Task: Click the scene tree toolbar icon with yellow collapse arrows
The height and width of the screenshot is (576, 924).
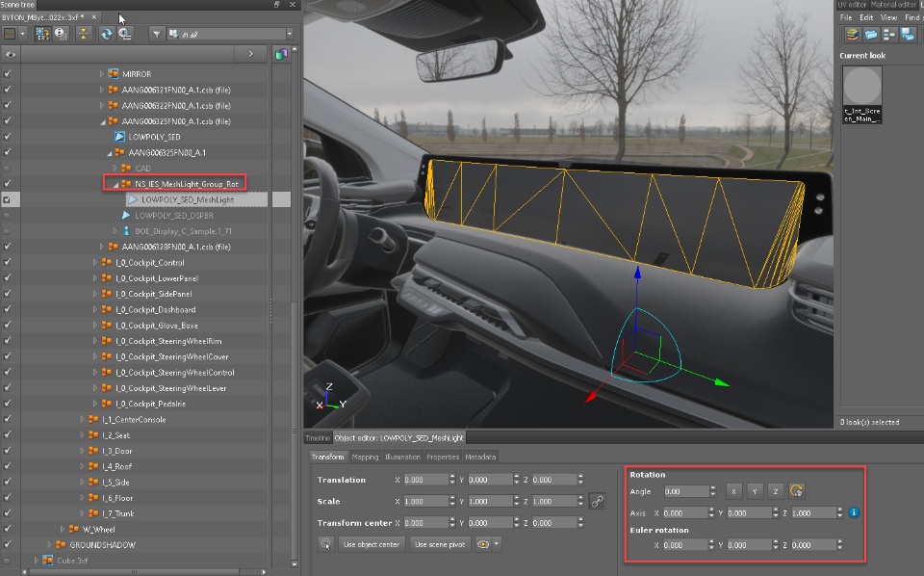Action: pos(84,34)
